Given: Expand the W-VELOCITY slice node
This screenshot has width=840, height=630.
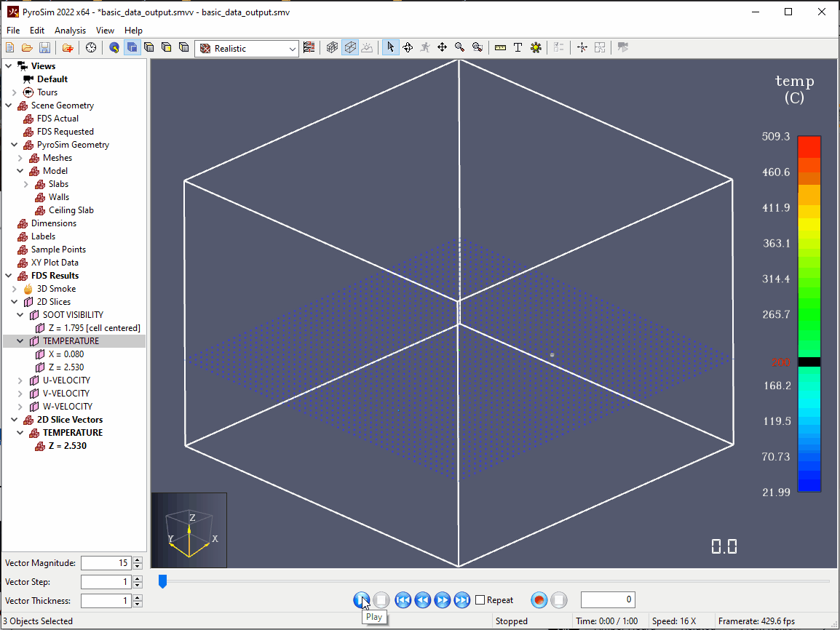Looking at the screenshot, I should 20,407.
